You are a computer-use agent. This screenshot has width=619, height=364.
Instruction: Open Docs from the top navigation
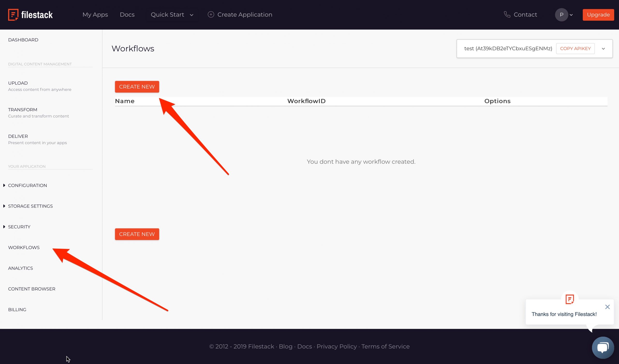pyautogui.click(x=127, y=15)
